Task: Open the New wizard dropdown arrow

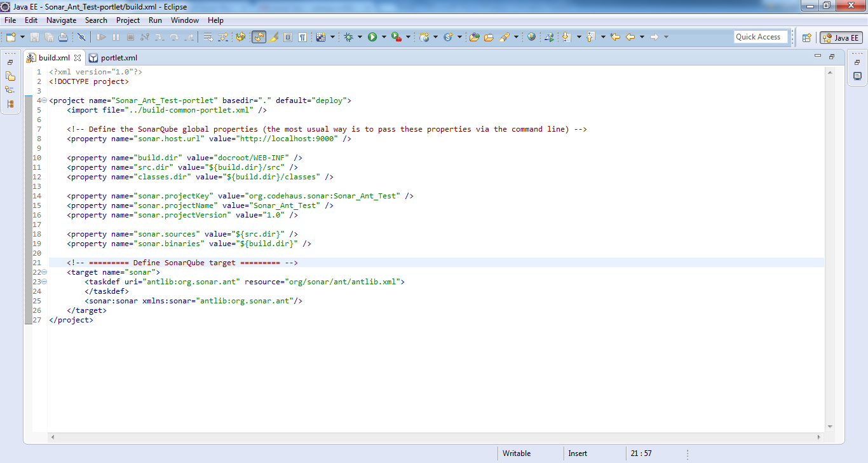Action: point(22,37)
